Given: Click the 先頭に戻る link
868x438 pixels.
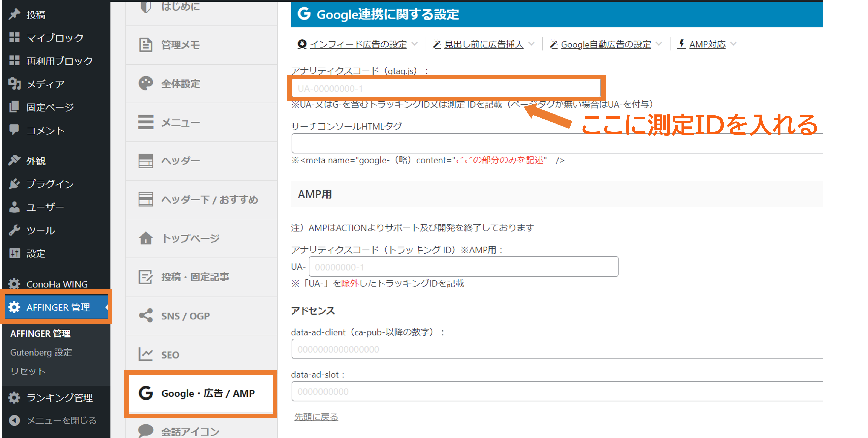Looking at the screenshot, I should tap(316, 417).
